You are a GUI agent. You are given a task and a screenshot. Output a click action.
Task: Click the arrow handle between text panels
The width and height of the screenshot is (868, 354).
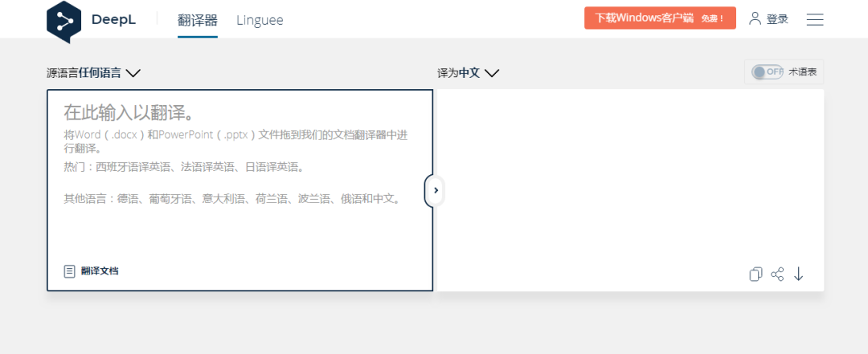tap(435, 190)
